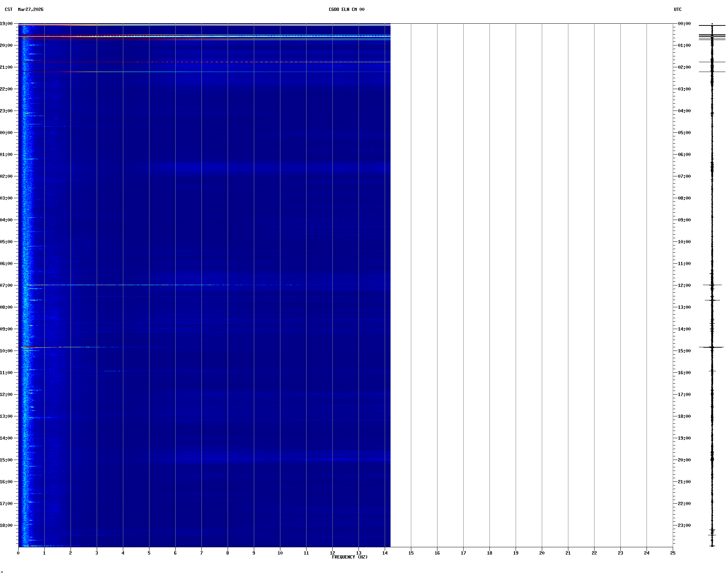Click the 23:00 UTC time tick label
Viewport: 728px width, 576px height.
coord(684,525)
